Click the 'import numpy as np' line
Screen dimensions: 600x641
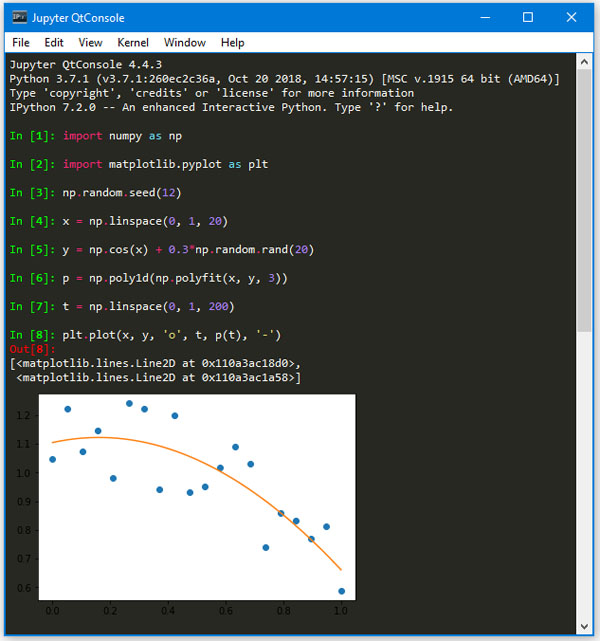coord(122,136)
